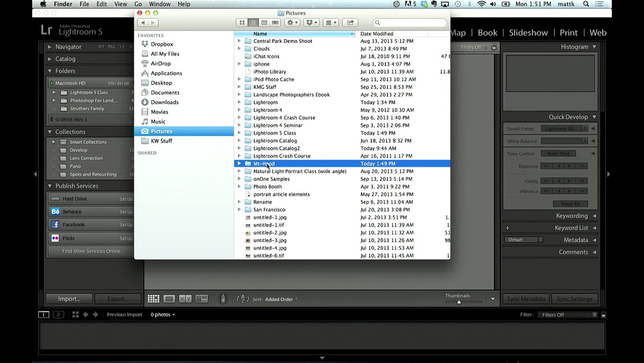
Task: Open the Finder Action gear menu
Action: point(292,23)
